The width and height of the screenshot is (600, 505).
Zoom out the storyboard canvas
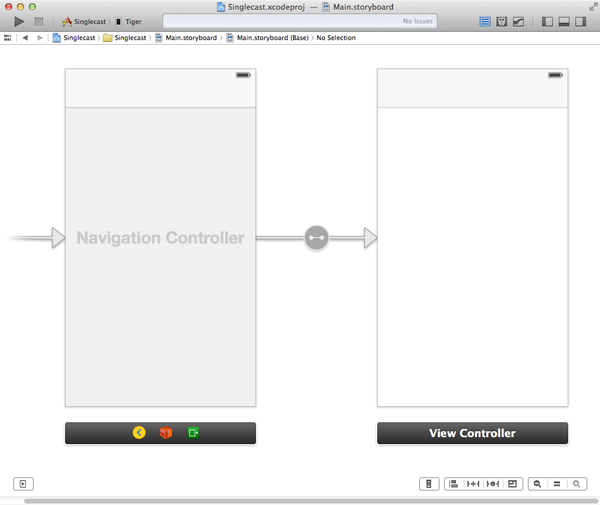pos(538,484)
